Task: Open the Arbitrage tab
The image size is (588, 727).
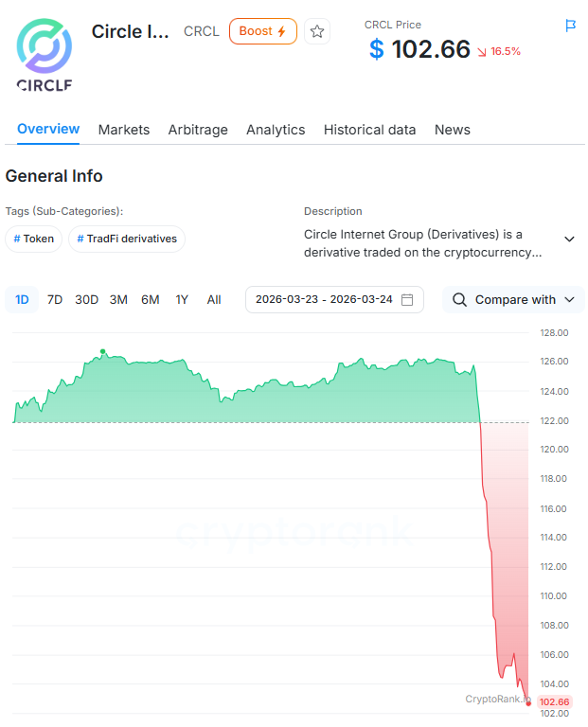Action: 198,130
